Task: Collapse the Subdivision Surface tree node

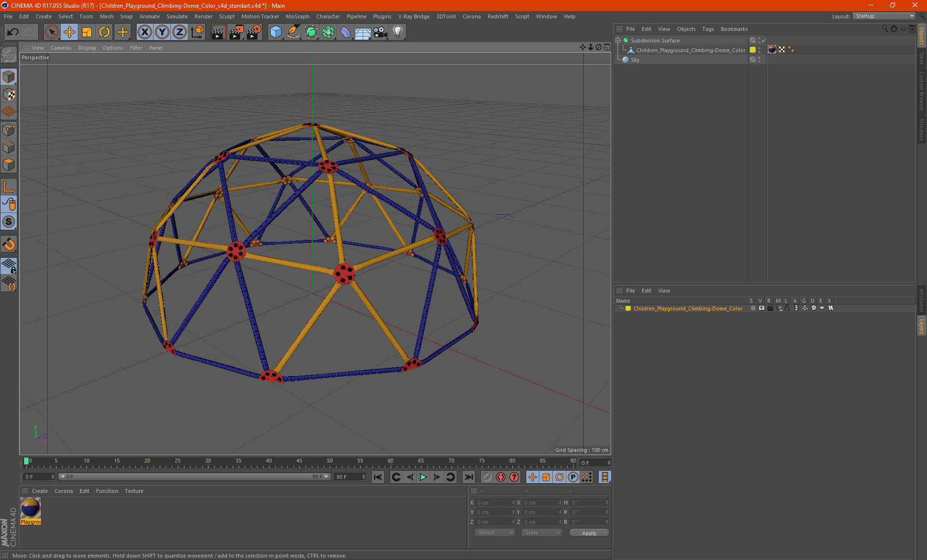Action: click(x=618, y=41)
